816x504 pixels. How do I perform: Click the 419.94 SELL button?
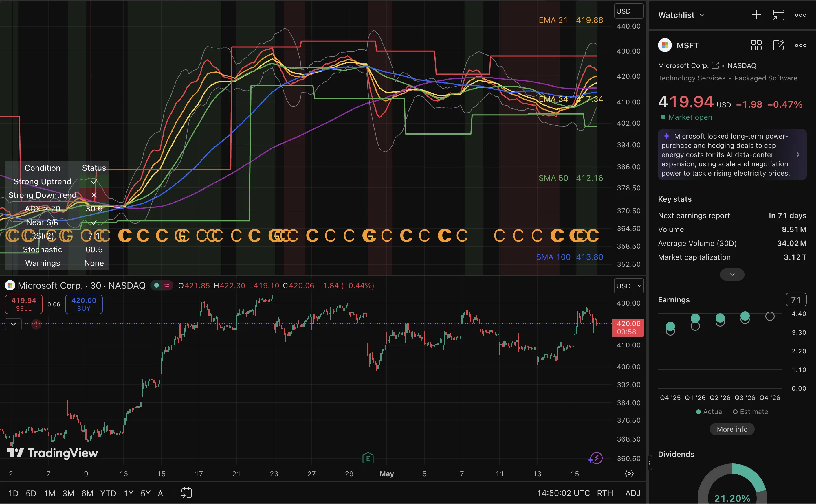point(24,304)
